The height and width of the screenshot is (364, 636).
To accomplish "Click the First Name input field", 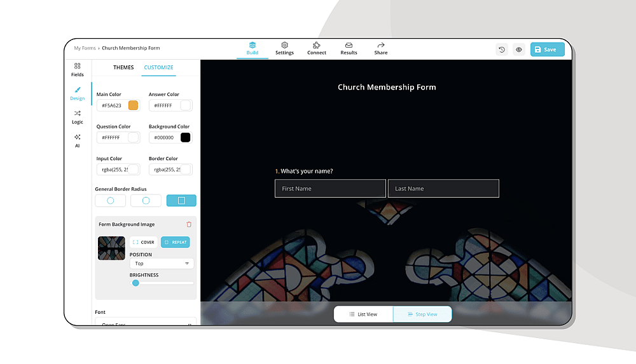I will point(330,189).
